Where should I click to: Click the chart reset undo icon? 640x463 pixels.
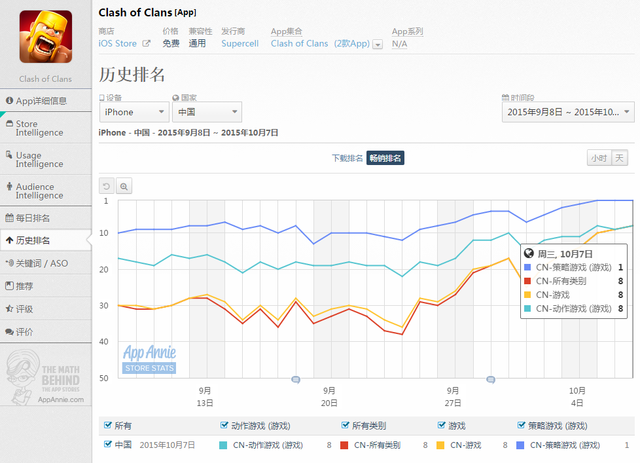(107, 187)
